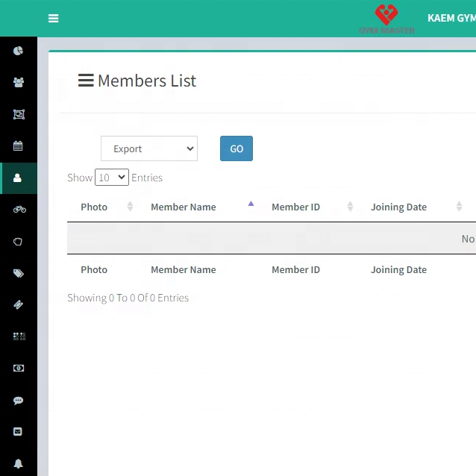Click the Gym Master logo
The height and width of the screenshot is (476, 476).
[386, 19]
